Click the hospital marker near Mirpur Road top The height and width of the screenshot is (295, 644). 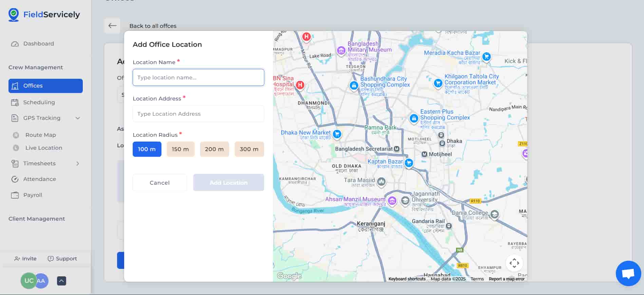[306, 37]
